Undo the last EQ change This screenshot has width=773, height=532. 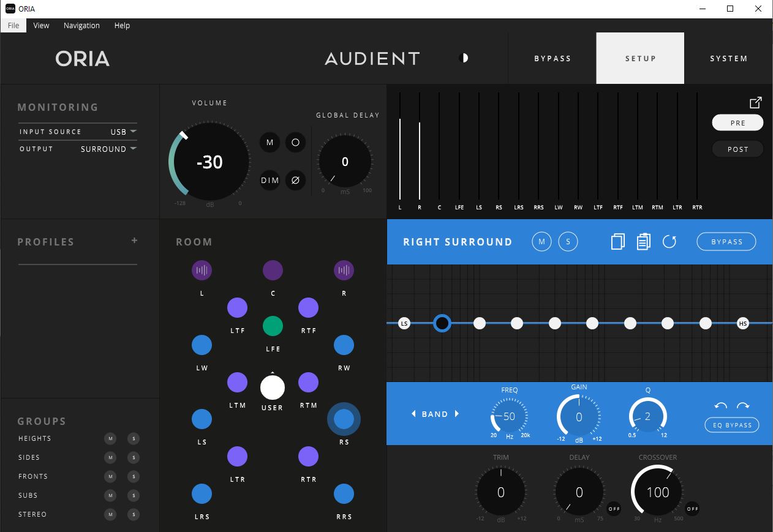click(x=721, y=405)
